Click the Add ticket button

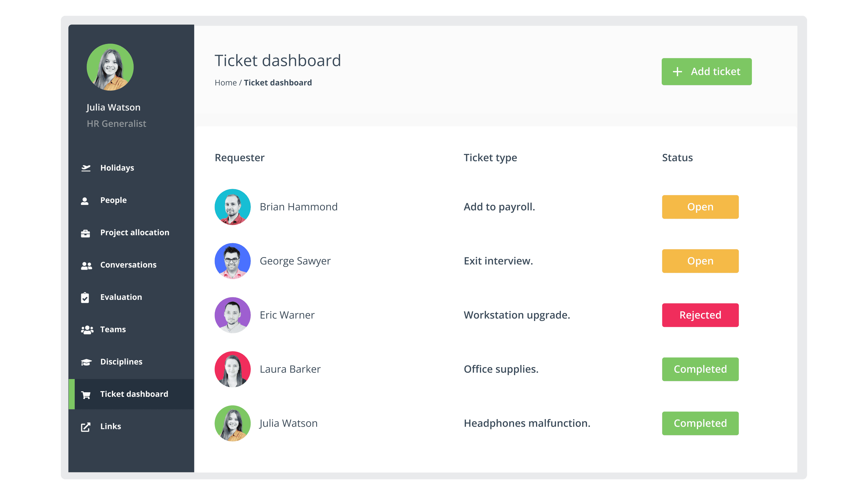pos(707,72)
